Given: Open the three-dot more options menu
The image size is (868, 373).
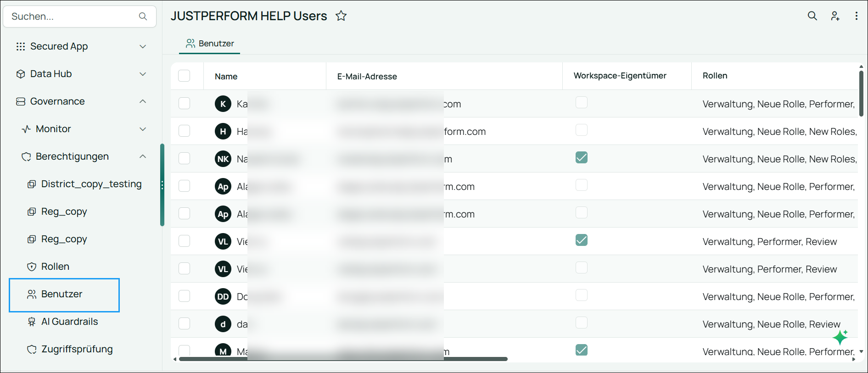Looking at the screenshot, I should [x=856, y=16].
